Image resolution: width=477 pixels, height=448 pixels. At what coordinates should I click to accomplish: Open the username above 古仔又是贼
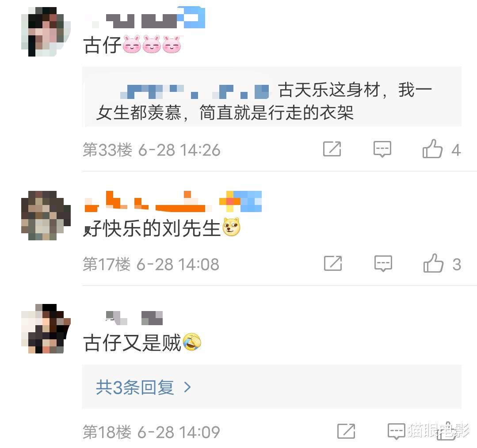point(134,318)
